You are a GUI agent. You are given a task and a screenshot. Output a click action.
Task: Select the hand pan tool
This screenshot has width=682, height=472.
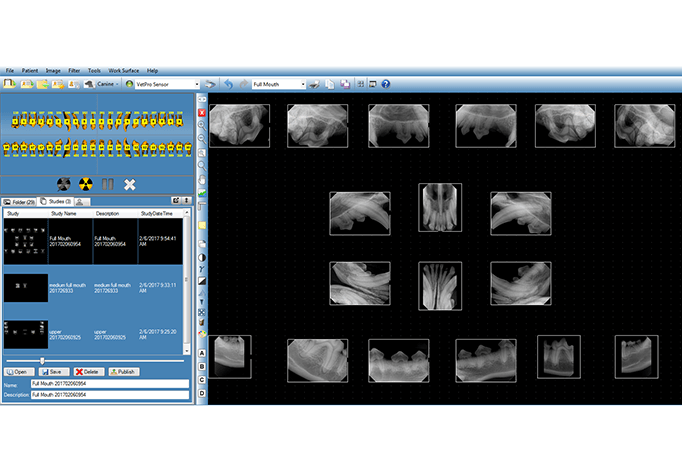pyautogui.click(x=202, y=179)
